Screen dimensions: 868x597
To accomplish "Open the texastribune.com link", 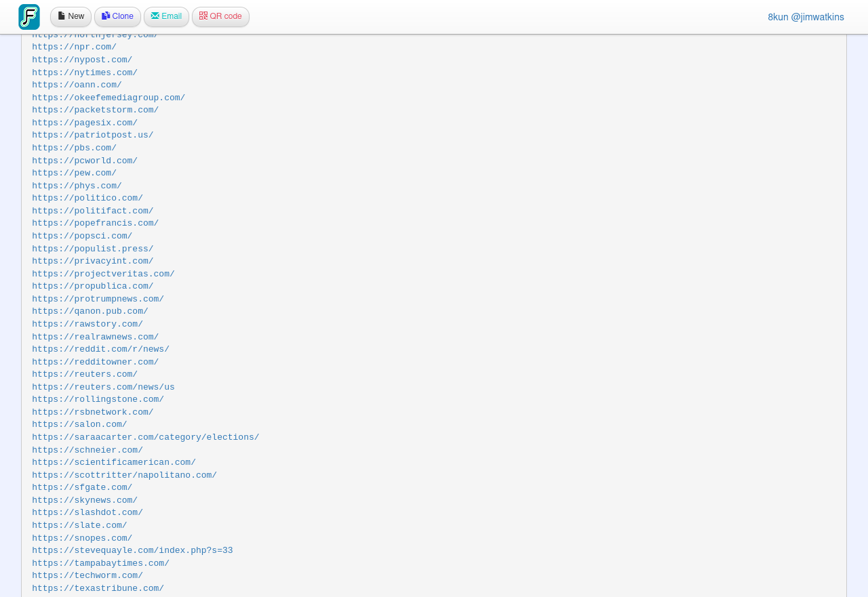I will pos(98,589).
